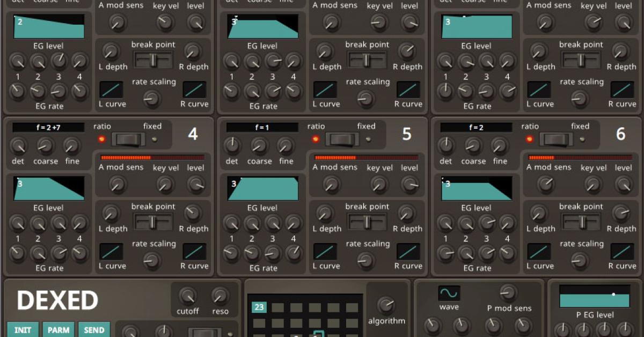Click operator 4 rate scaling knob
Screen dimensions: 644x337
tap(152, 260)
